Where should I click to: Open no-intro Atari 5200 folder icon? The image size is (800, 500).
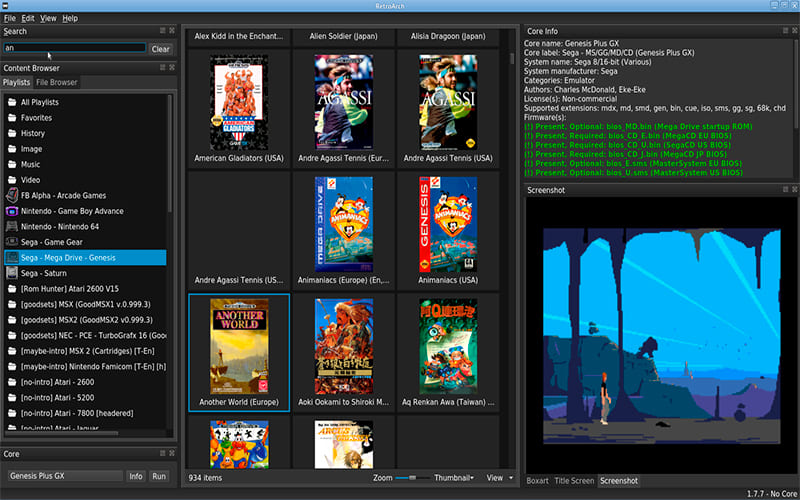(x=12, y=398)
